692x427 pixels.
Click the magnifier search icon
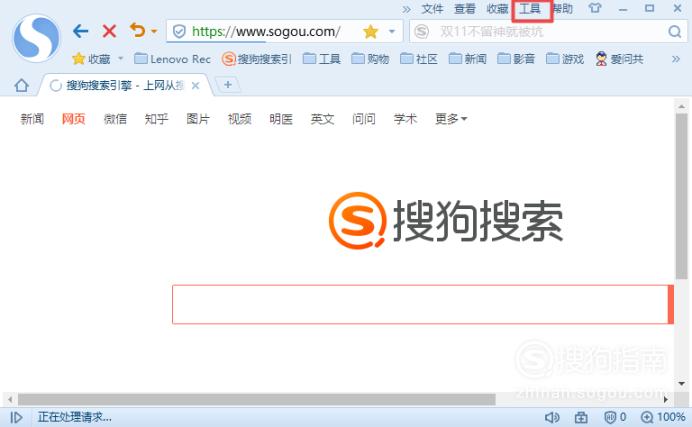[674, 32]
